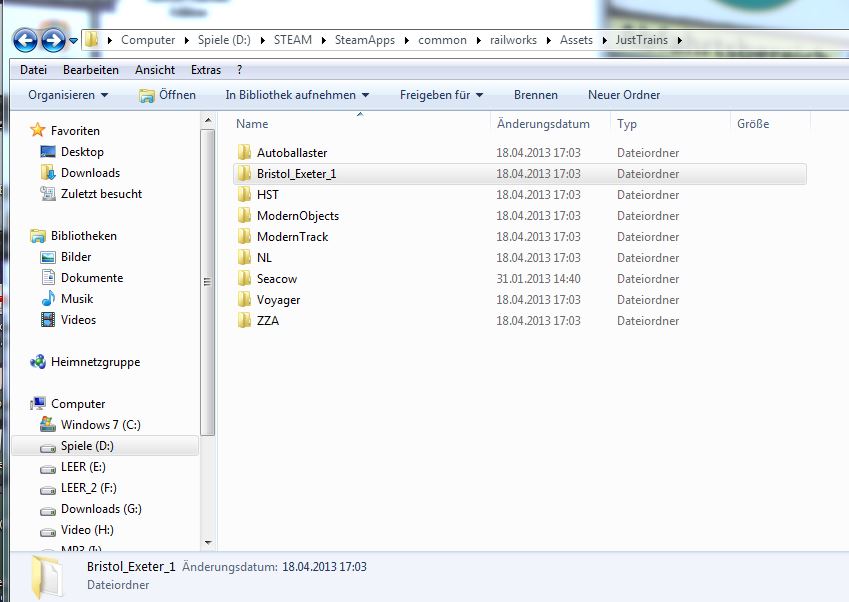Open the Ansicht menu

[155, 70]
